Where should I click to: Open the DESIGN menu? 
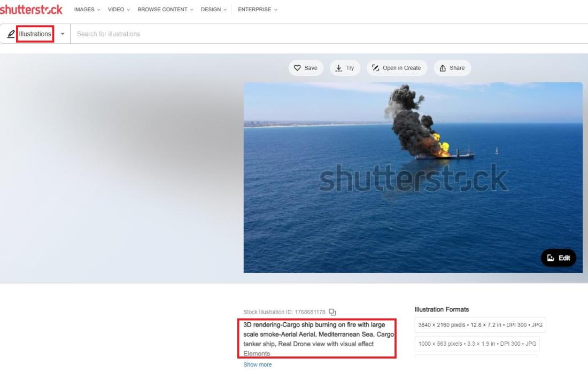coord(213,10)
